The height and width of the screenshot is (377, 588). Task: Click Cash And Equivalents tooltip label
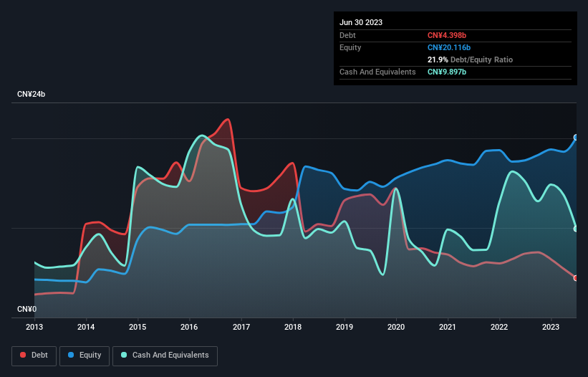click(x=377, y=72)
